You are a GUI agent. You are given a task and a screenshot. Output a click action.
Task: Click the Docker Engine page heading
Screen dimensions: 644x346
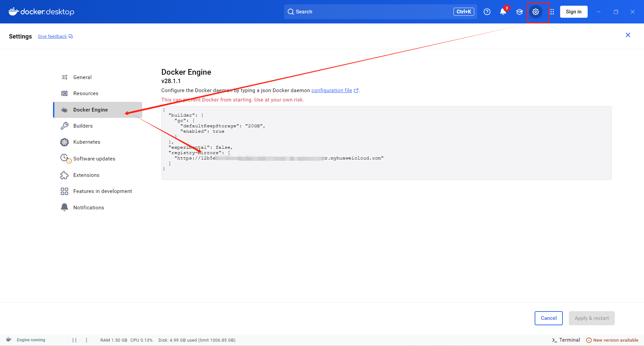[x=186, y=72]
